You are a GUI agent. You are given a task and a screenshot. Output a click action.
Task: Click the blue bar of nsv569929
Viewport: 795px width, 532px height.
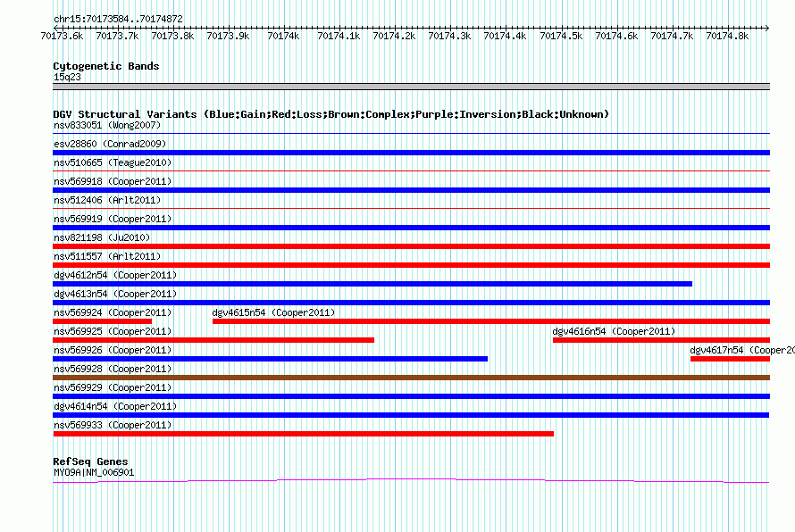411,396
